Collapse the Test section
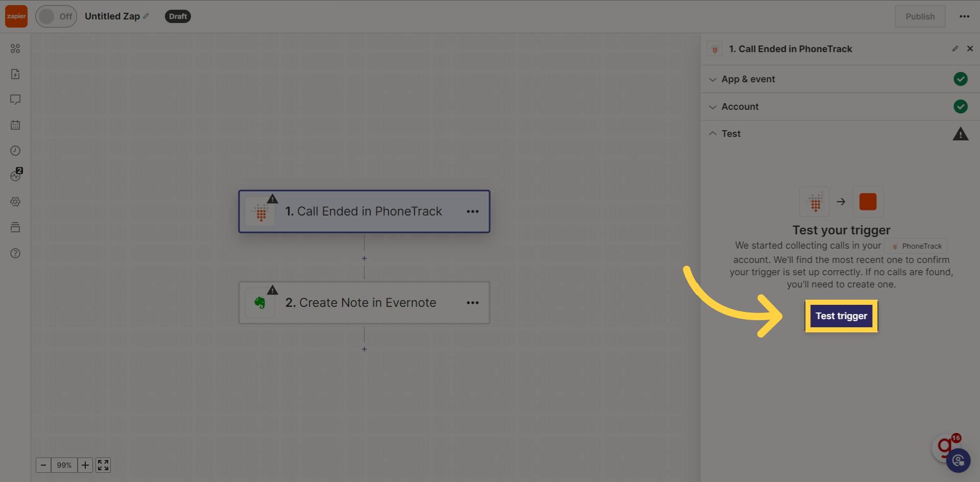 [x=840, y=134]
